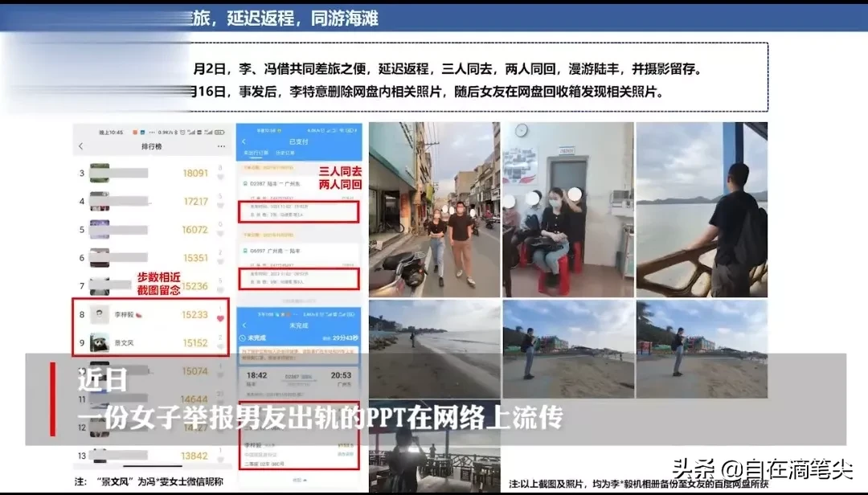
Task: Tap the back arrow in the 未完成 screen
Action: (x=244, y=325)
